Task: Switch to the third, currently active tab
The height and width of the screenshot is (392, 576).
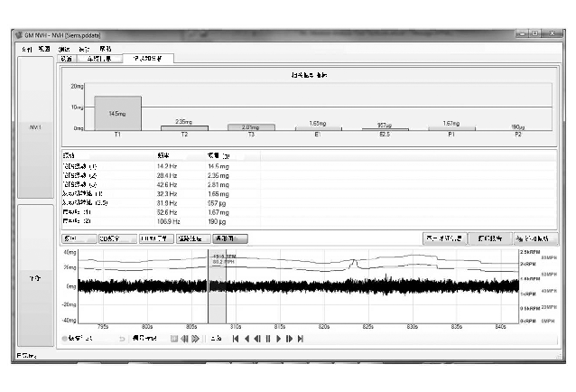Action: [x=147, y=59]
